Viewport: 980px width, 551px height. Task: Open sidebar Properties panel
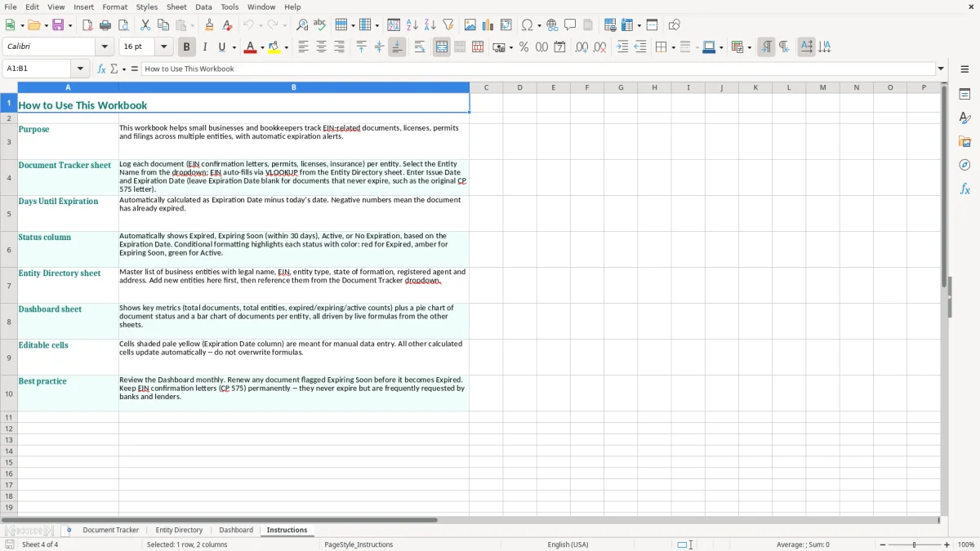pyautogui.click(x=964, y=94)
